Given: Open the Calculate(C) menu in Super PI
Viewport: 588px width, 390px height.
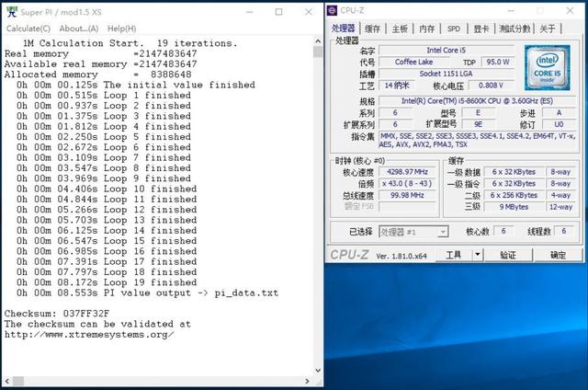Looking at the screenshot, I should click(x=28, y=29).
